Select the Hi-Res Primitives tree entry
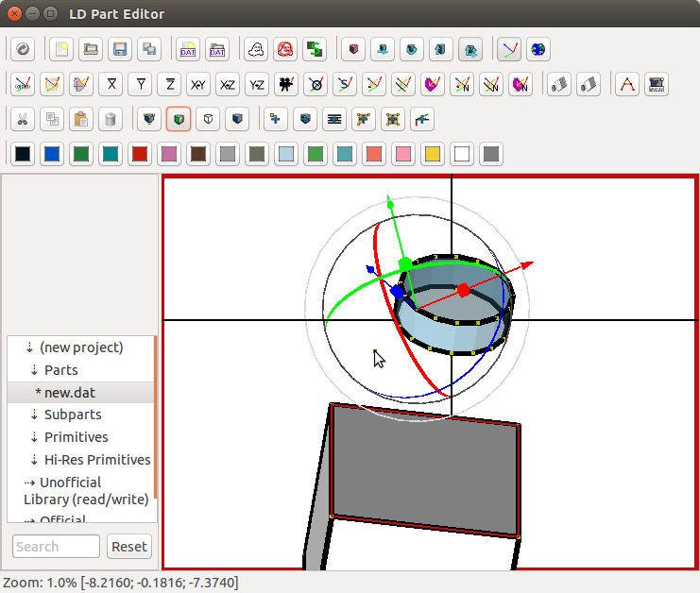Viewport: 700px width, 593px height. 97,460
